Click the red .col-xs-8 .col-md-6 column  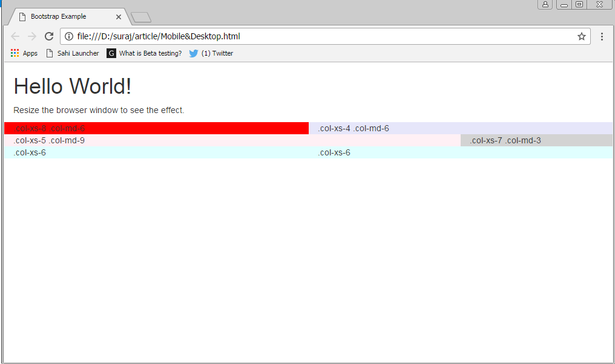point(157,128)
